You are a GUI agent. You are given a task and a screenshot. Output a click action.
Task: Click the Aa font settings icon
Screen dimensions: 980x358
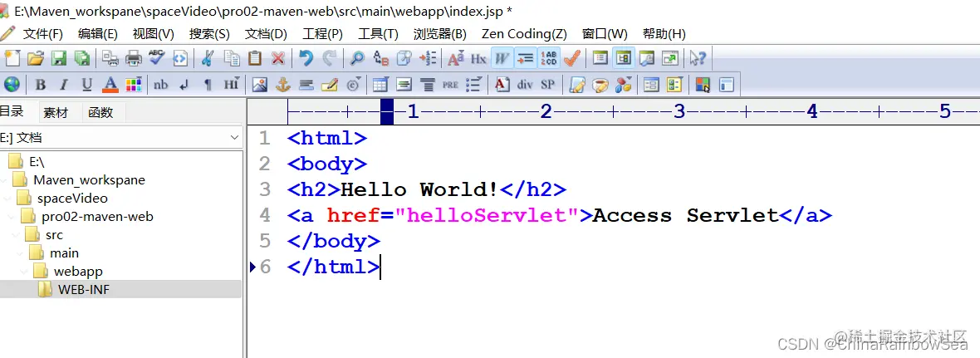pyautogui.click(x=456, y=59)
